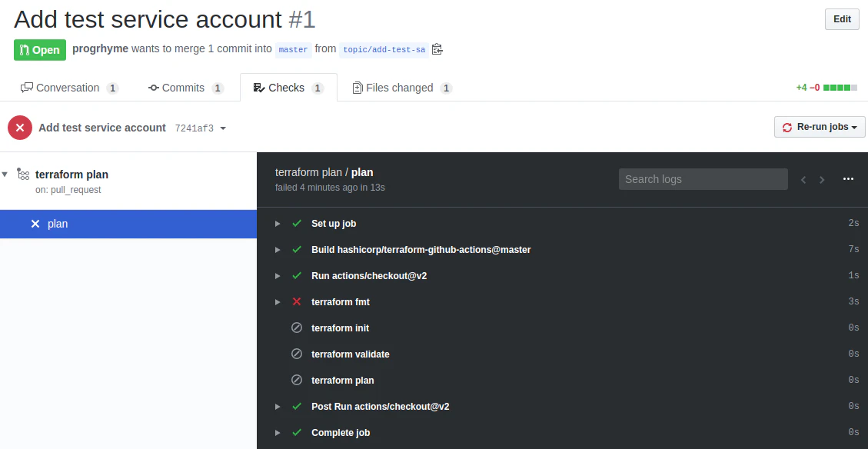The image size is (868, 449).
Task: Open the master branch link
Action: point(293,49)
